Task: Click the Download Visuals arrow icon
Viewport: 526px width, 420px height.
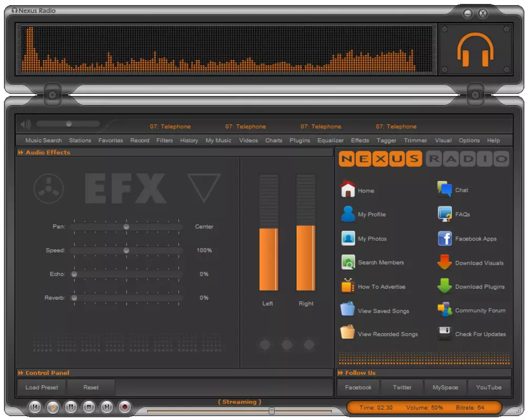Action: (445, 262)
